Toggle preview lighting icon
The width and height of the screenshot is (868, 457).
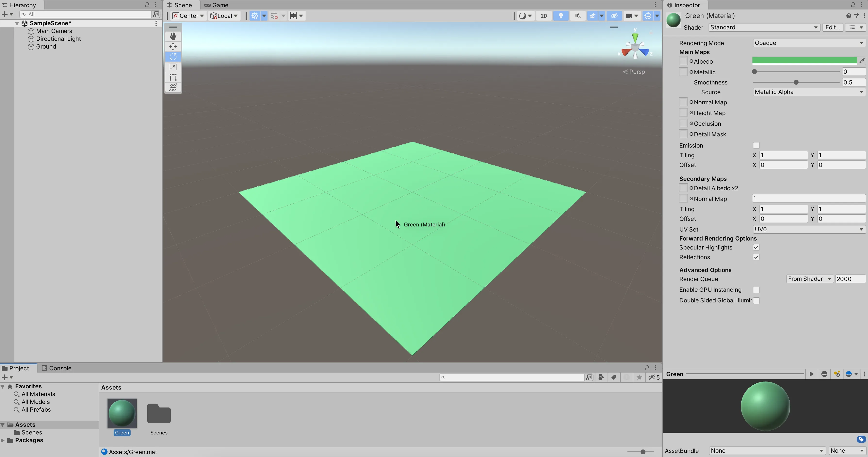click(x=837, y=374)
